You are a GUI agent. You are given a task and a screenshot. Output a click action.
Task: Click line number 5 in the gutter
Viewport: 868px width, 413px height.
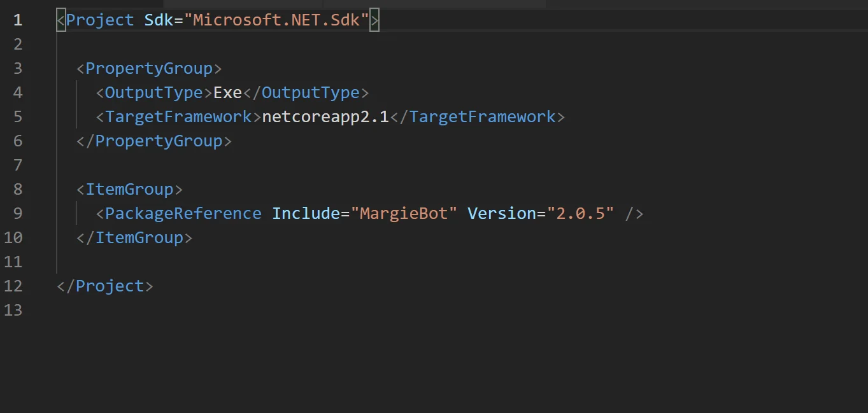click(x=17, y=117)
